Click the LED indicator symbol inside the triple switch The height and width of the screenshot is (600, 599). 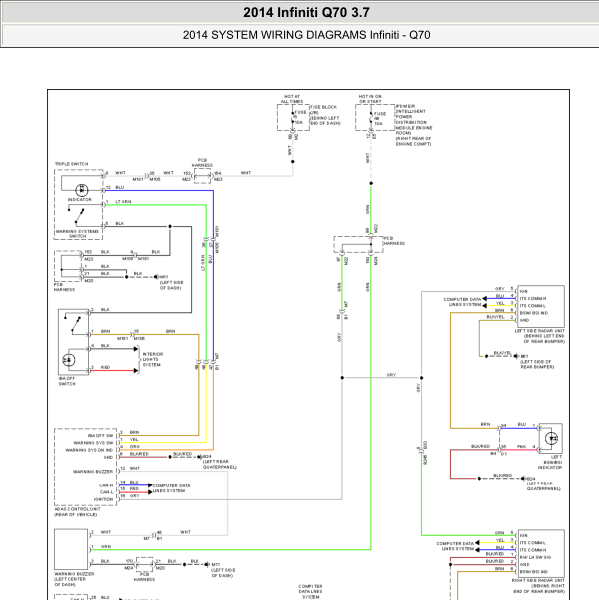tap(82, 190)
